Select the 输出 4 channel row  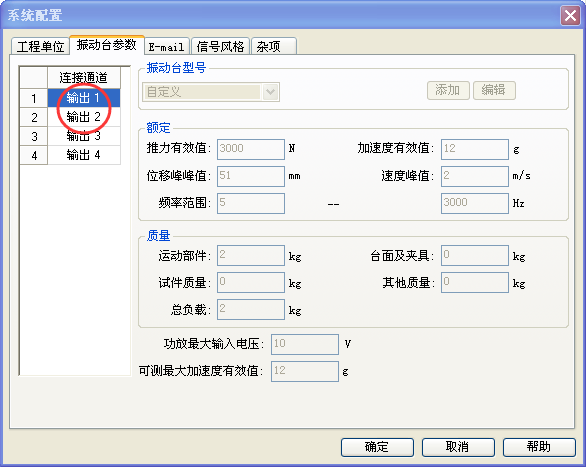pyautogui.click(x=84, y=155)
